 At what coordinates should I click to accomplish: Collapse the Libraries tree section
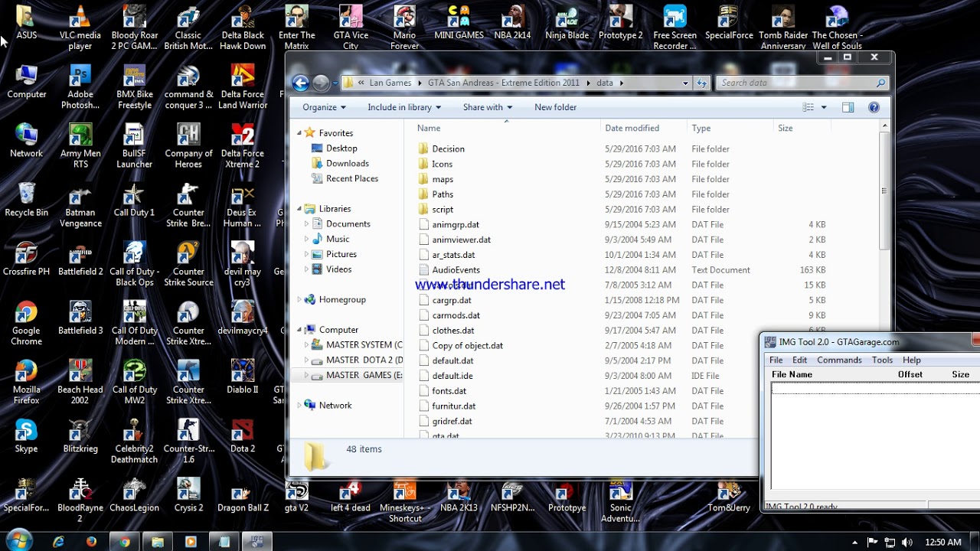click(299, 209)
